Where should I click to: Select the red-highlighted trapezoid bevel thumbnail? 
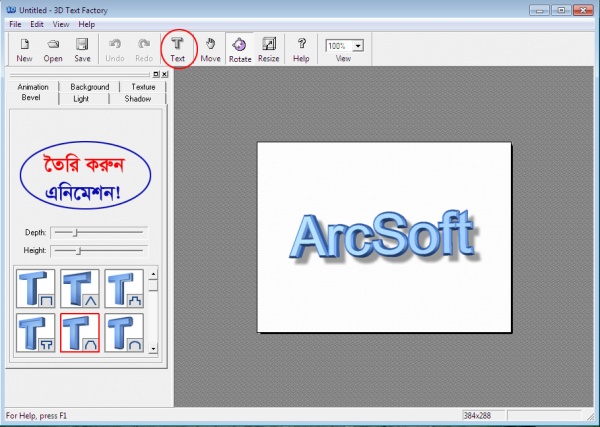tap(80, 332)
